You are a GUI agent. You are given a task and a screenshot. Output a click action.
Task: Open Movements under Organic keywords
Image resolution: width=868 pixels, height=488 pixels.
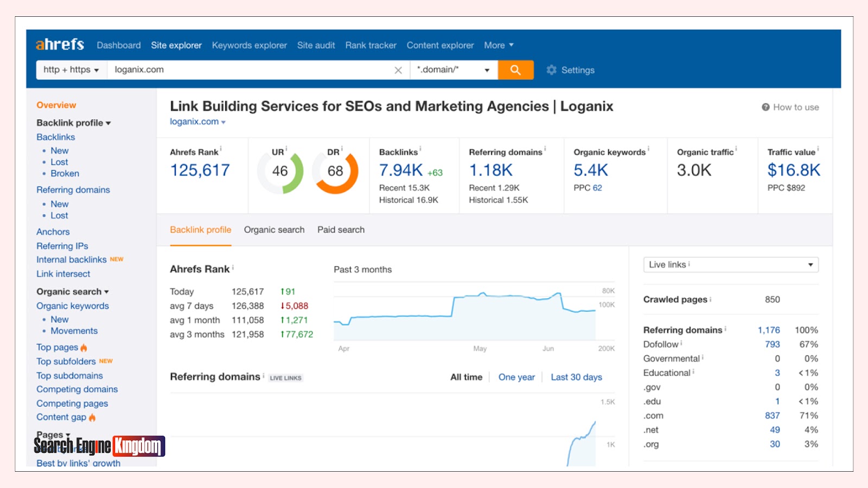point(74,331)
